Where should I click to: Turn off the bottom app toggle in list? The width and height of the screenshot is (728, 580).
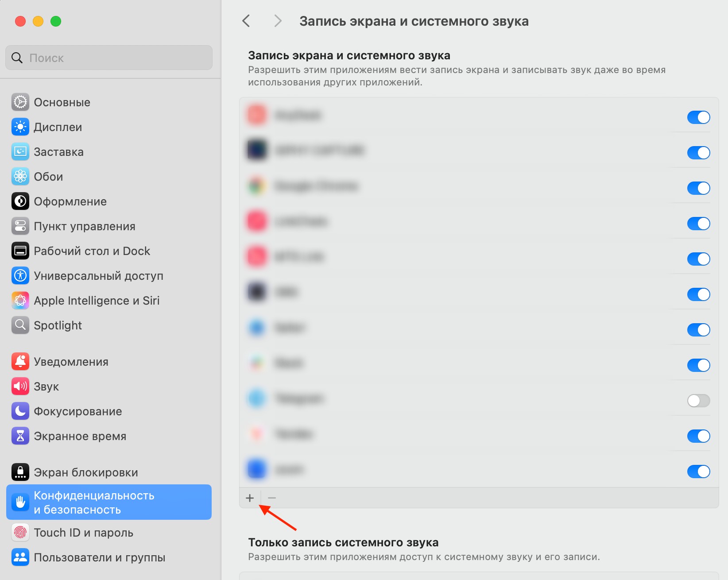click(x=698, y=472)
